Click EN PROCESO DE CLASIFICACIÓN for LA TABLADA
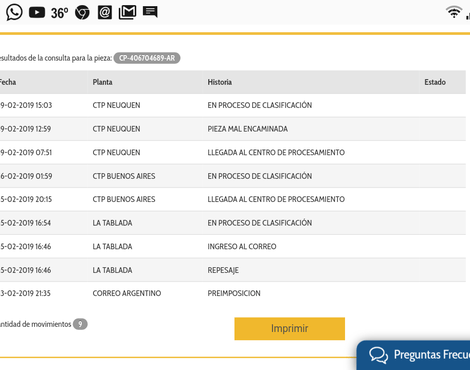Screen dimensions: 470x370 [260, 223]
